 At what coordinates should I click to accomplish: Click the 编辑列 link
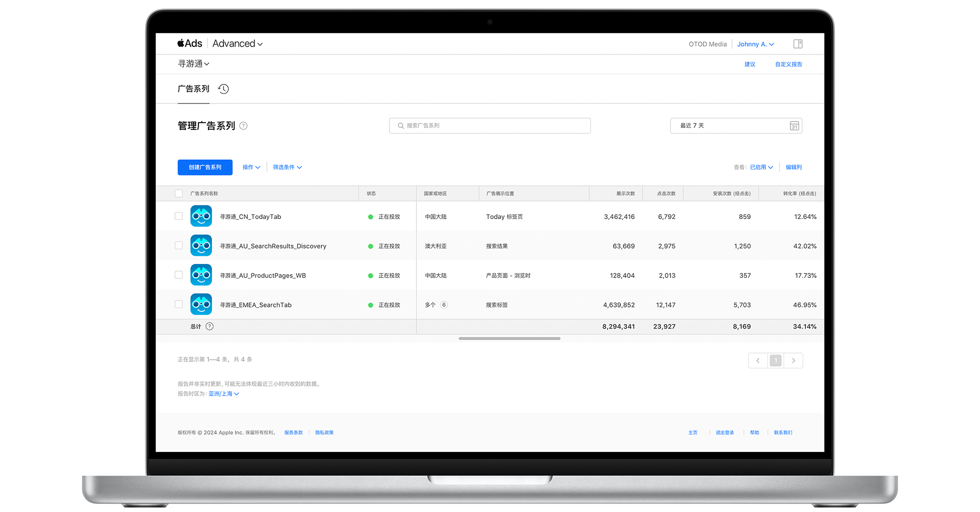793,167
